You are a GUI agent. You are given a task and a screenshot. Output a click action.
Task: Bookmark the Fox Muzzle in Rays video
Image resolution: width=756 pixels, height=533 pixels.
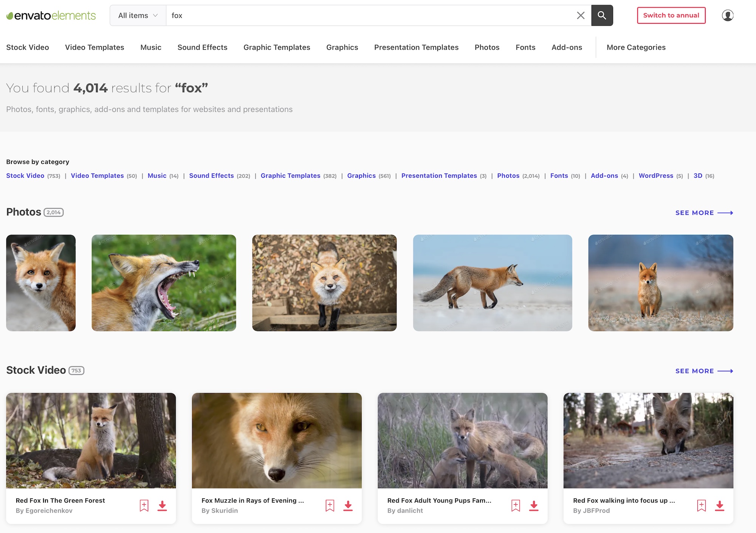pyautogui.click(x=330, y=505)
